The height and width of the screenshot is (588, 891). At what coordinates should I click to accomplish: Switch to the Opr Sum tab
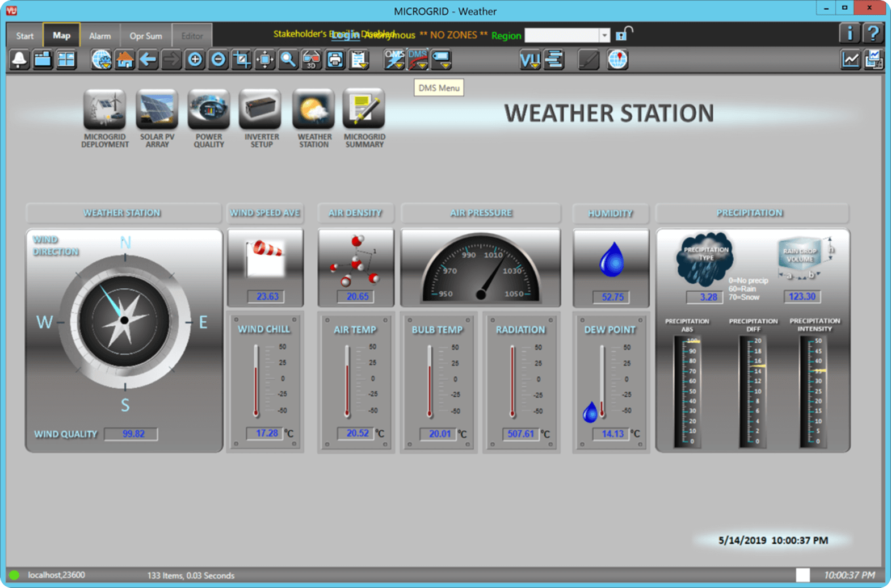point(145,36)
